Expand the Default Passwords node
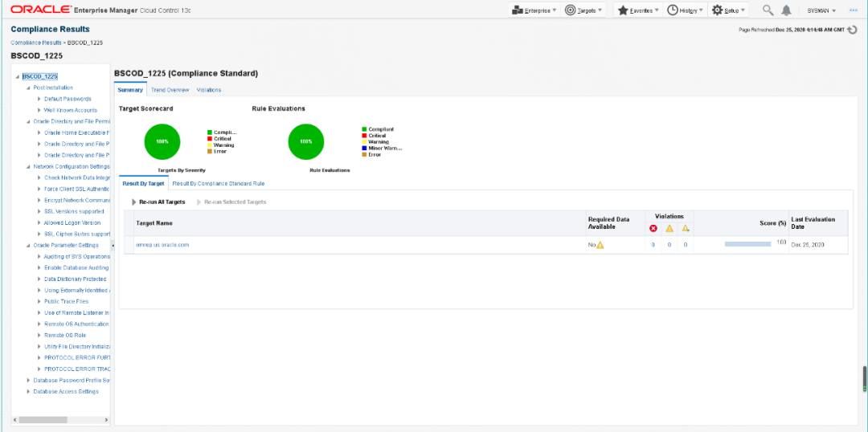Viewport: 868px width, 432px height. tap(39, 99)
